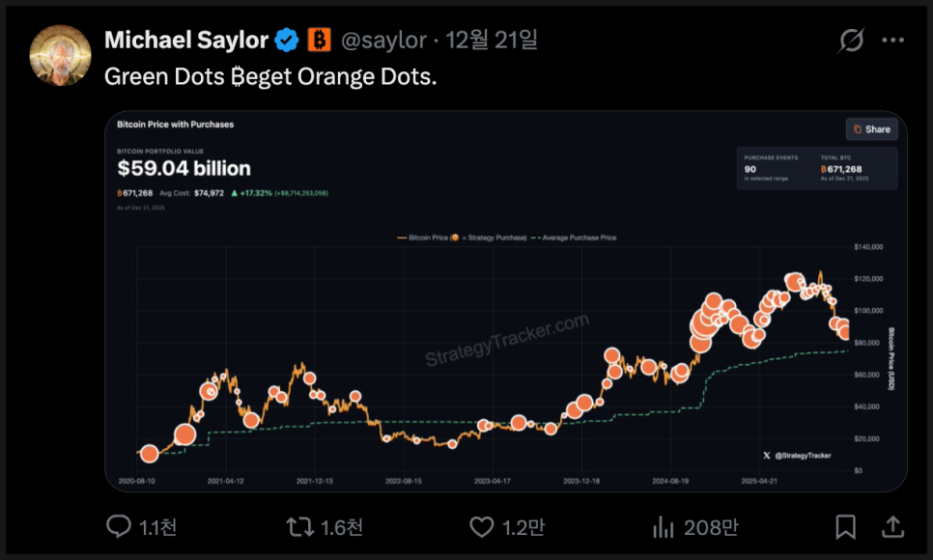Open the tweet's 12월 21일 timestamp
Viewport: 933px width, 560px height.
[x=492, y=41]
